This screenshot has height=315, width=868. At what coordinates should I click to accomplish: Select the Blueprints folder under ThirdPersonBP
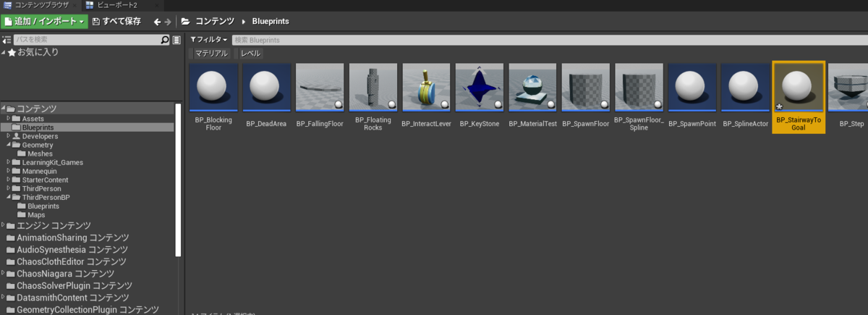[x=43, y=206]
